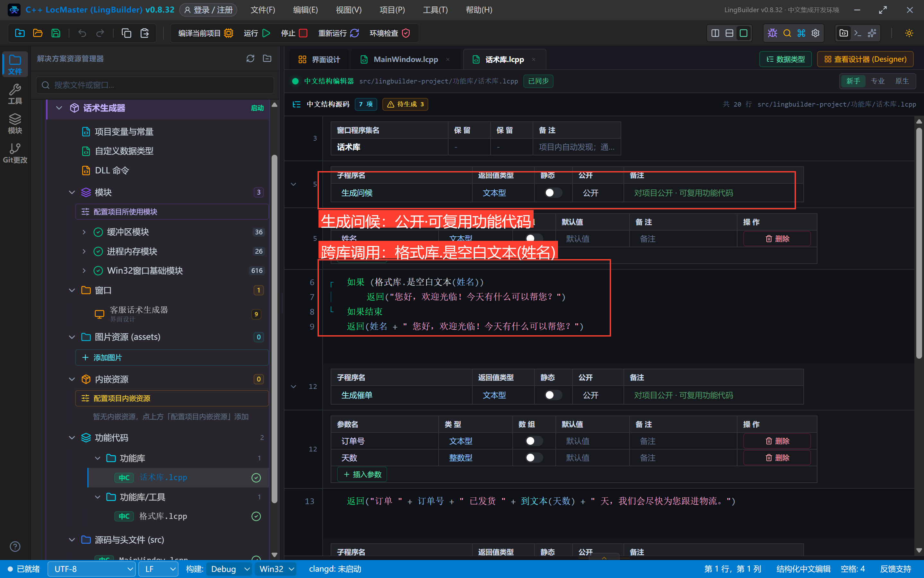Click 编译当前项目 button
The height and width of the screenshot is (578, 924).
[x=205, y=33]
